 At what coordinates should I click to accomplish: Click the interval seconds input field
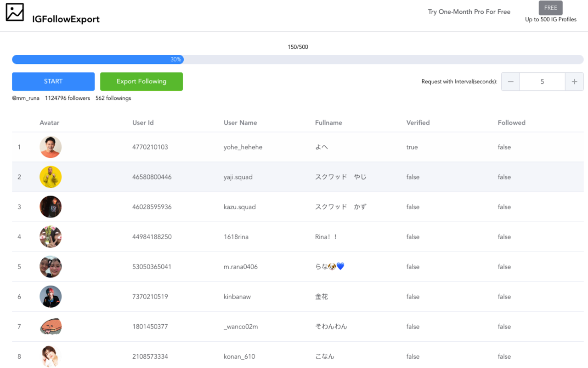tap(542, 82)
